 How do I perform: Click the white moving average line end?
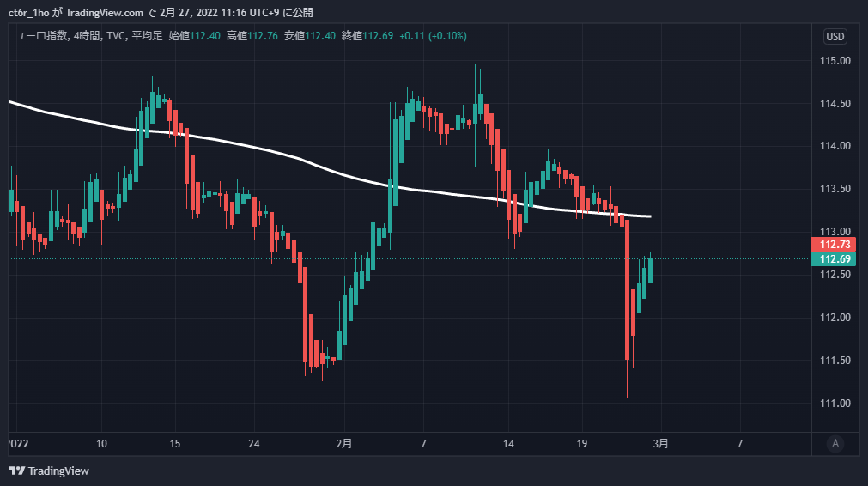pos(649,216)
